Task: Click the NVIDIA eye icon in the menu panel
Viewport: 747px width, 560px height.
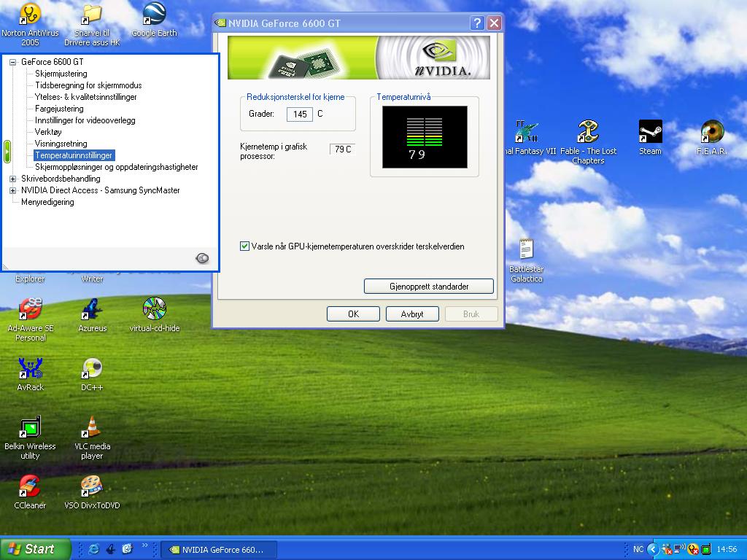Action: pos(202,258)
